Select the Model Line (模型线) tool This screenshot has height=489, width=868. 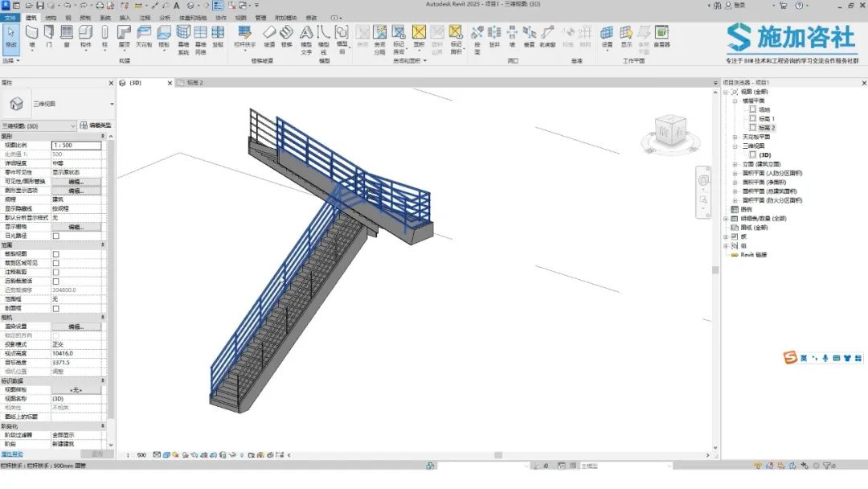pos(324,40)
